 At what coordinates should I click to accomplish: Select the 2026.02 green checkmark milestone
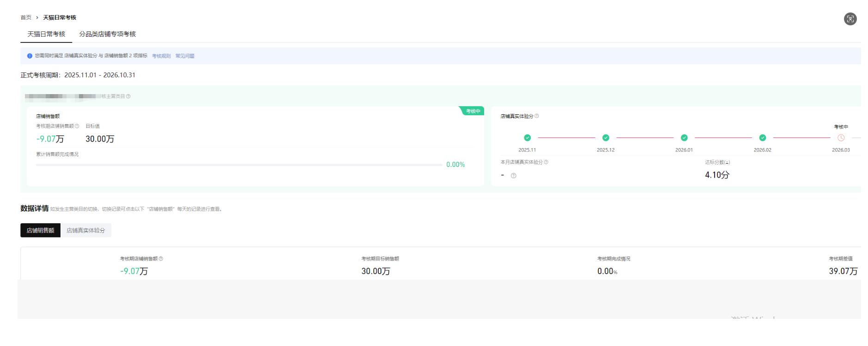point(763,137)
